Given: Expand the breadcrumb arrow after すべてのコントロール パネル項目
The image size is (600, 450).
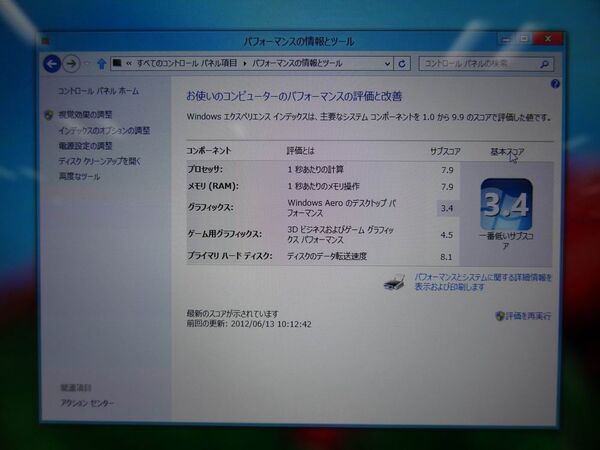Looking at the screenshot, I should 245,64.
